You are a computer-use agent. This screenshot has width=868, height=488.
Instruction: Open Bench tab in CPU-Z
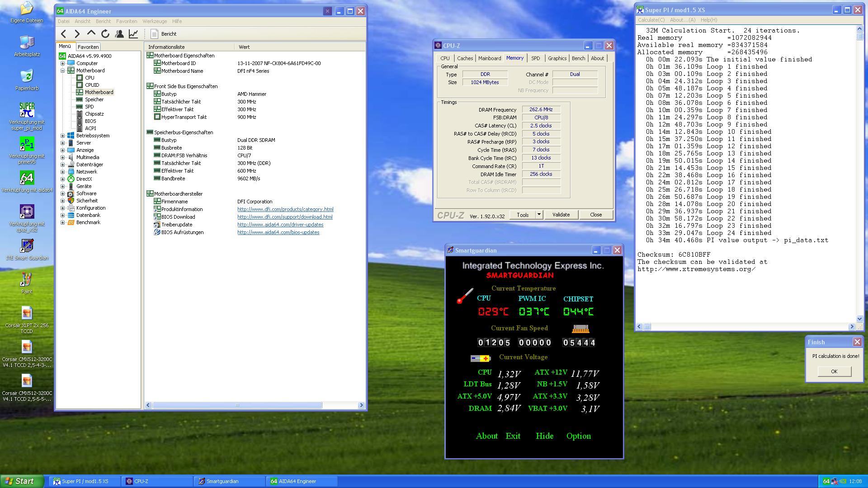[578, 58]
